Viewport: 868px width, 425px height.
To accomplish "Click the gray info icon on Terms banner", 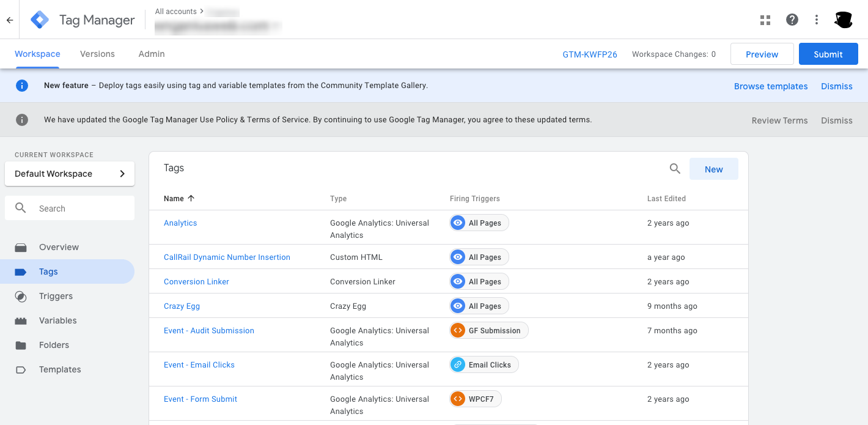I will (22, 120).
